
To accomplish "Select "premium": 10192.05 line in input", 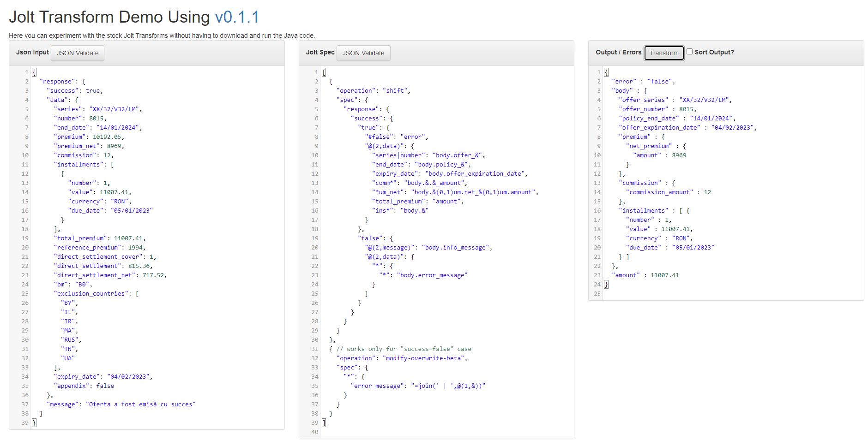I will [89, 137].
